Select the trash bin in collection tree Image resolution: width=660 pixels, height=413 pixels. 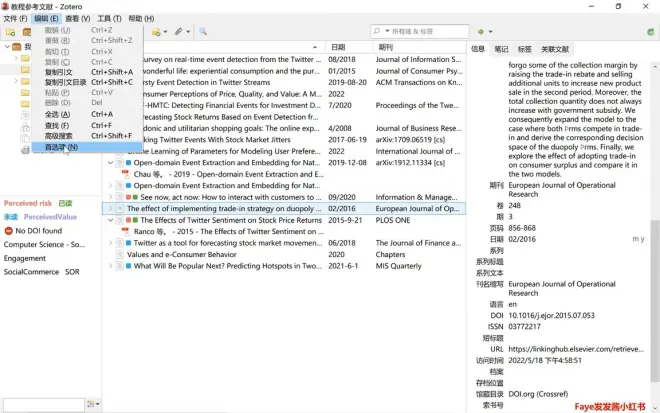point(25,150)
